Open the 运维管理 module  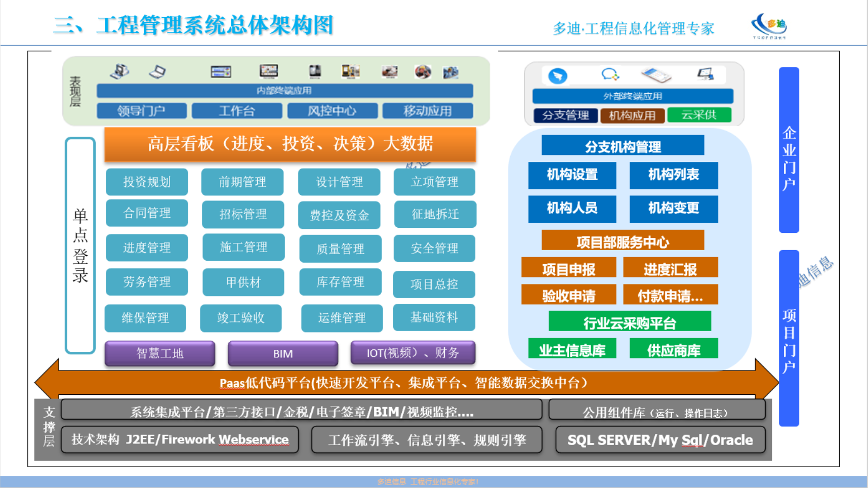coord(342,318)
